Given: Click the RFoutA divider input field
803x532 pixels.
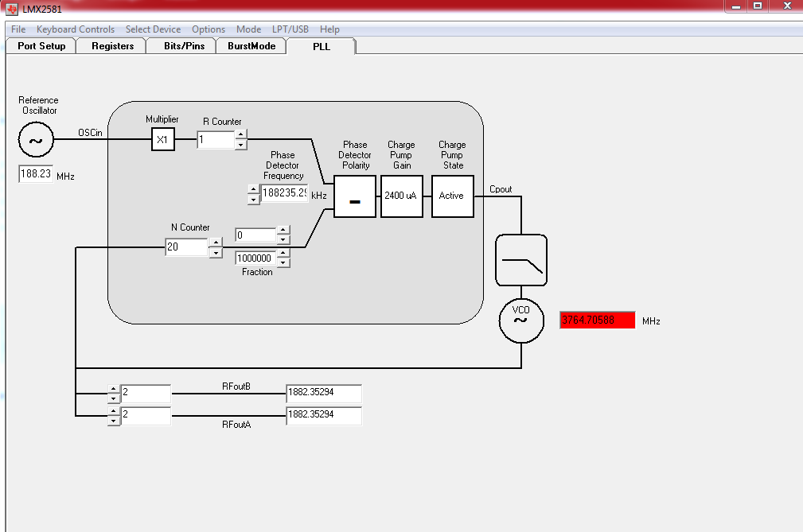Looking at the screenshot, I should click(146, 416).
